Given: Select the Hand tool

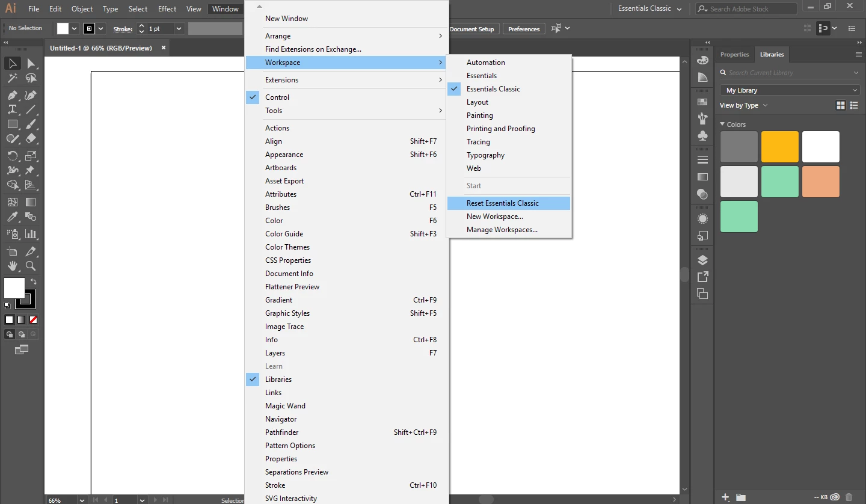Looking at the screenshot, I should (13, 266).
